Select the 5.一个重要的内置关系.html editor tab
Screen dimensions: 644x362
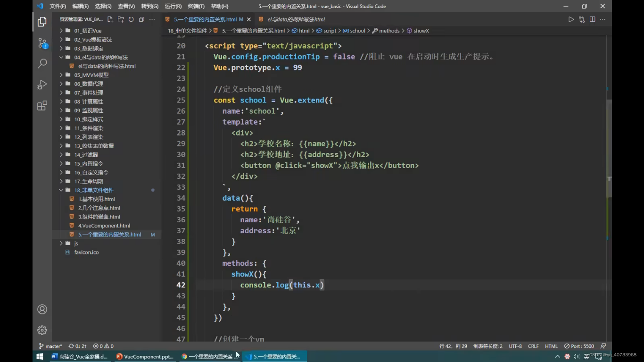[208, 19]
